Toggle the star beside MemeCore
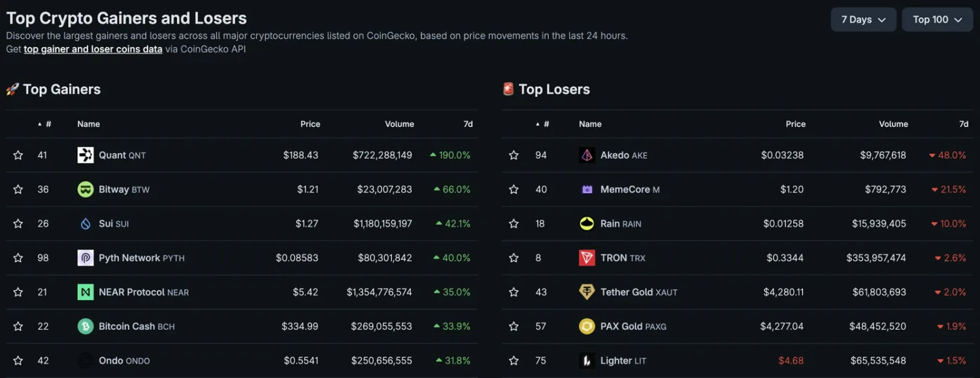This screenshot has height=378, width=980. point(514,190)
